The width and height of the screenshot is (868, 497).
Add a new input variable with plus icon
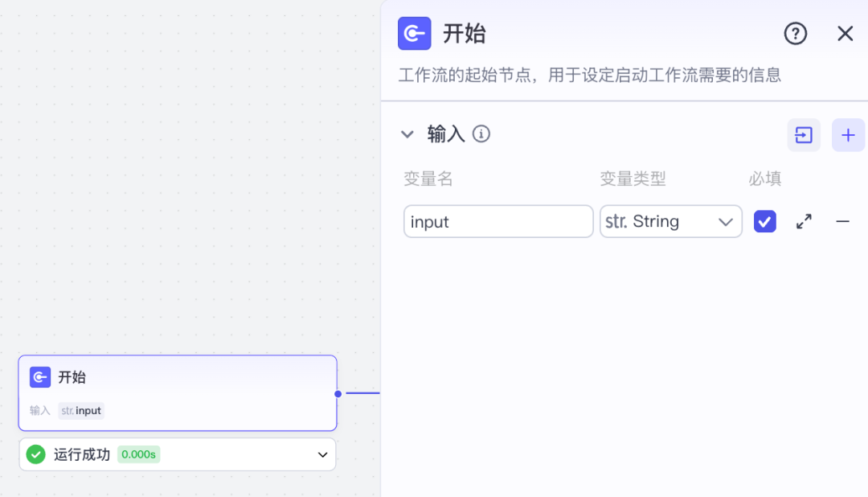click(x=848, y=135)
